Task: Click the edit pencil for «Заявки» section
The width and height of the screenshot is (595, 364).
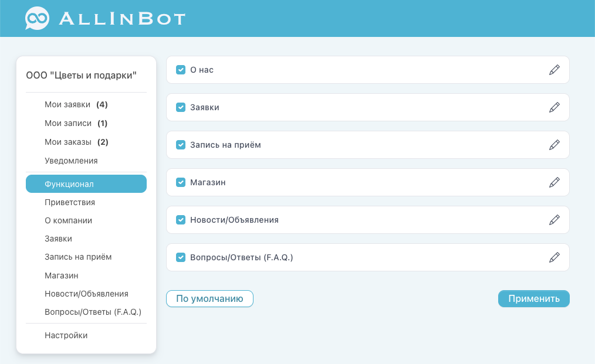Action: point(554,107)
